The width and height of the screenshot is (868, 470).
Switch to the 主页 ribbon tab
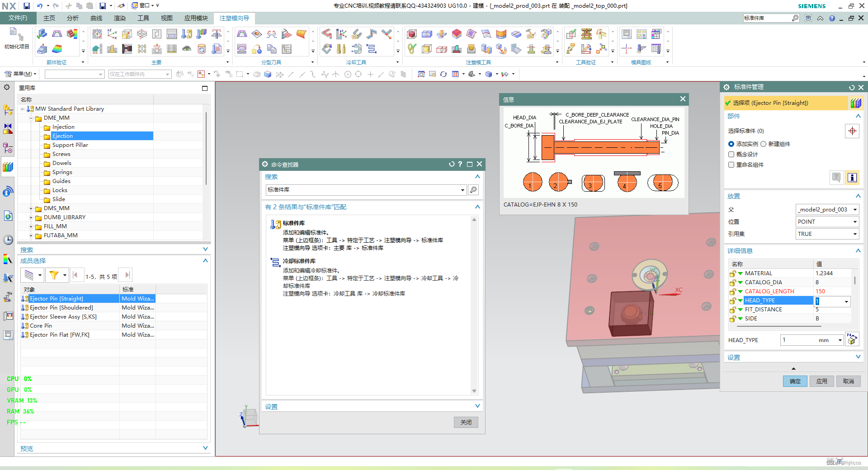coord(49,18)
